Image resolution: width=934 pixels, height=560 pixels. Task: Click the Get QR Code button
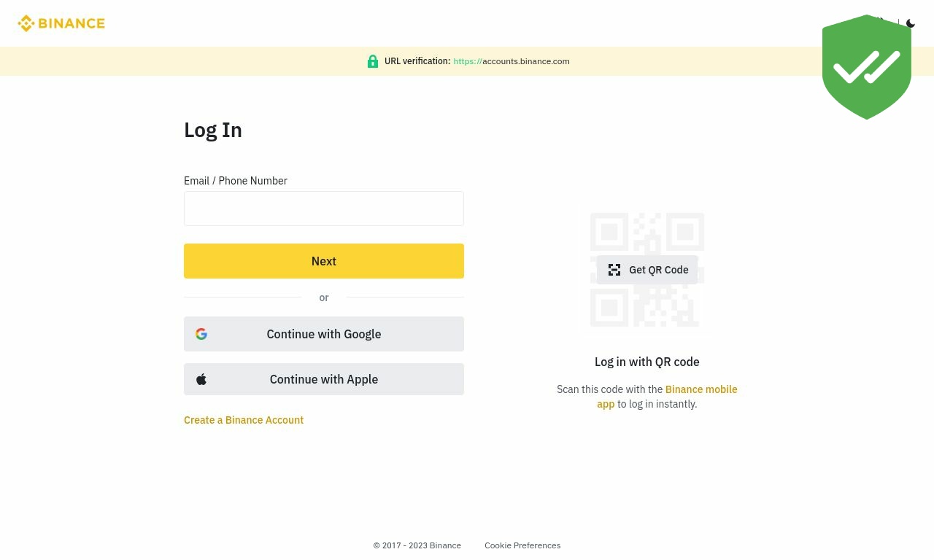647,270
